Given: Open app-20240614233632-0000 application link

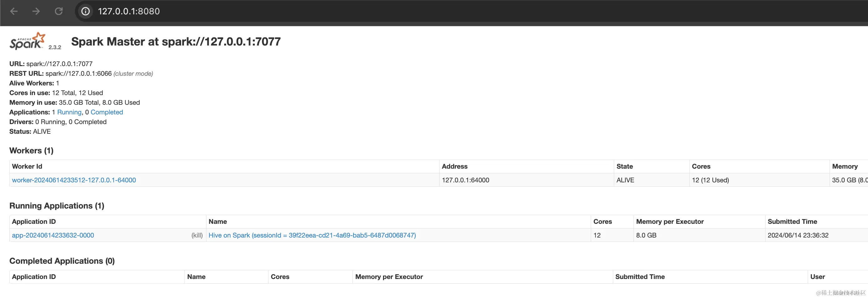Looking at the screenshot, I should (x=53, y=235).
